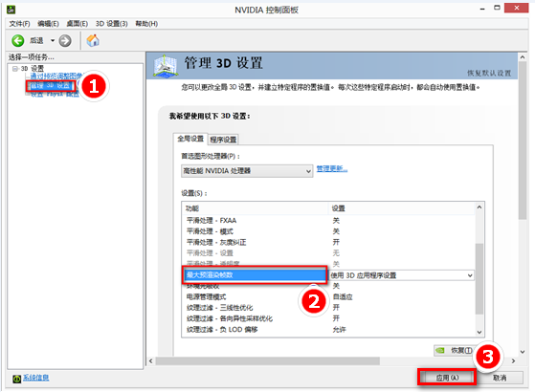Viewport: 535px width, 392px height.
Task: Select 管理 3D 设置 in the task tree
Action: pyautogui.click(x=50, y=85)
